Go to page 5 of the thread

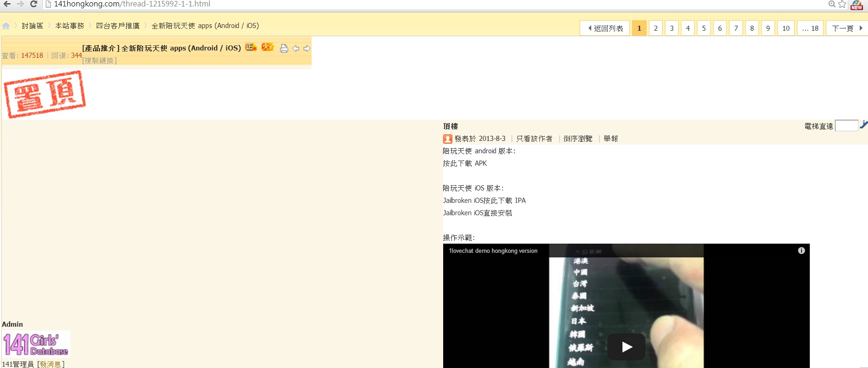tap(704, 28)
